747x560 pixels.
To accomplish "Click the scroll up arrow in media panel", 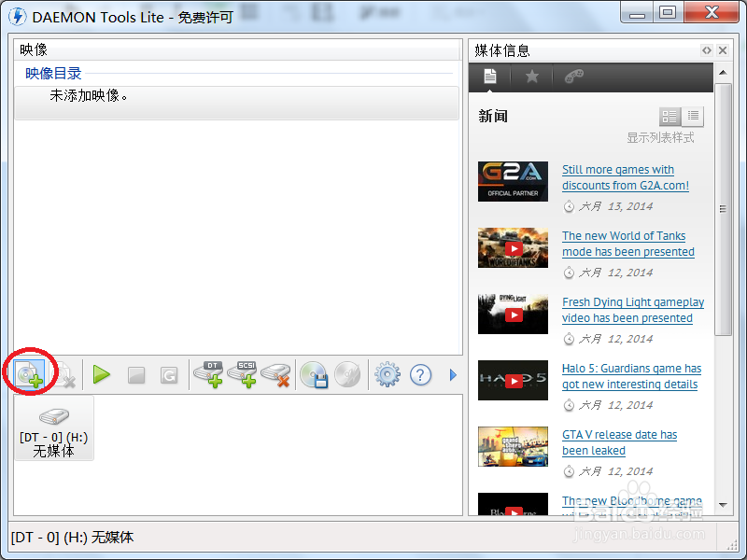I will 723,73.
